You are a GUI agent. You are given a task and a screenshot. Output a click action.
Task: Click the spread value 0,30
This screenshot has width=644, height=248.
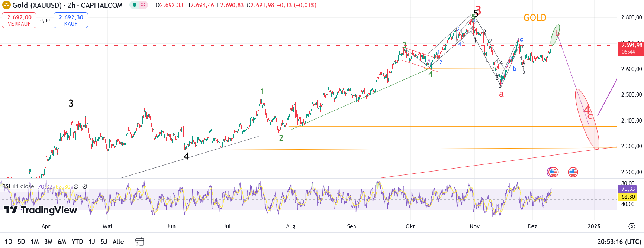pos(45,20)
